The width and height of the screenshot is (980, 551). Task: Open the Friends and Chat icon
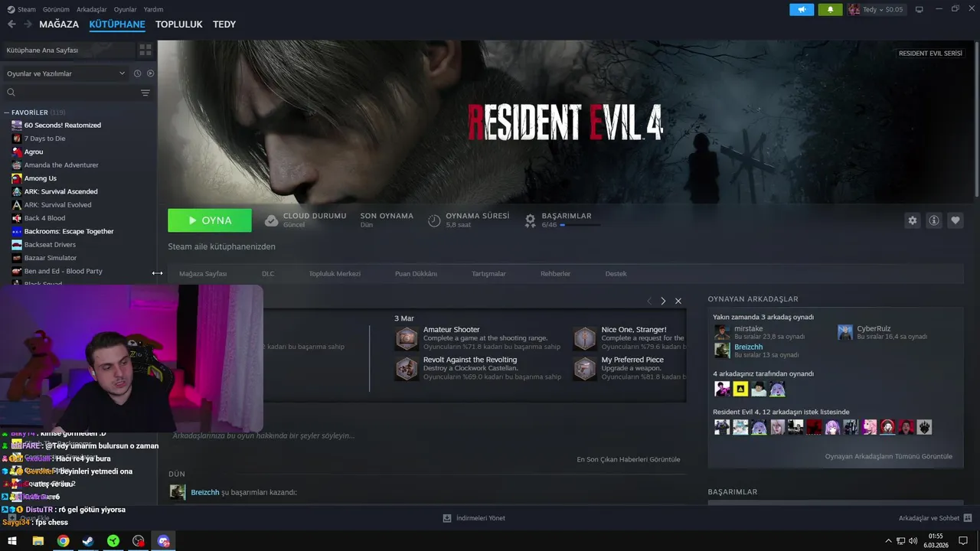(x=968, y=518)
